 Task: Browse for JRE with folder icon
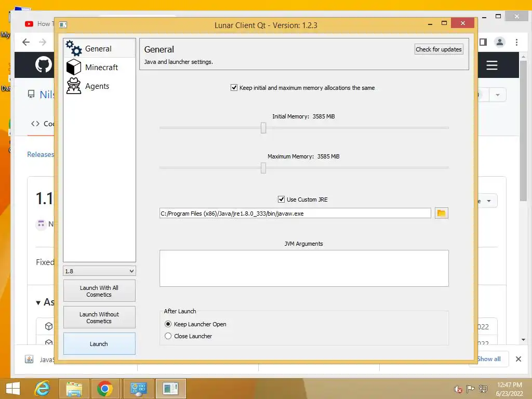(x=442, y=213)
